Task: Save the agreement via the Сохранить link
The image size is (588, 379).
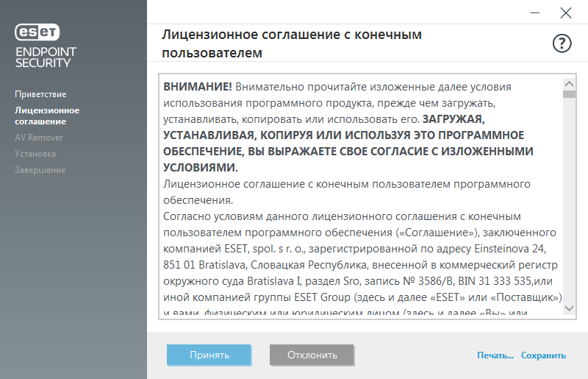Action: pyautogui.click(x=543, y=355)
